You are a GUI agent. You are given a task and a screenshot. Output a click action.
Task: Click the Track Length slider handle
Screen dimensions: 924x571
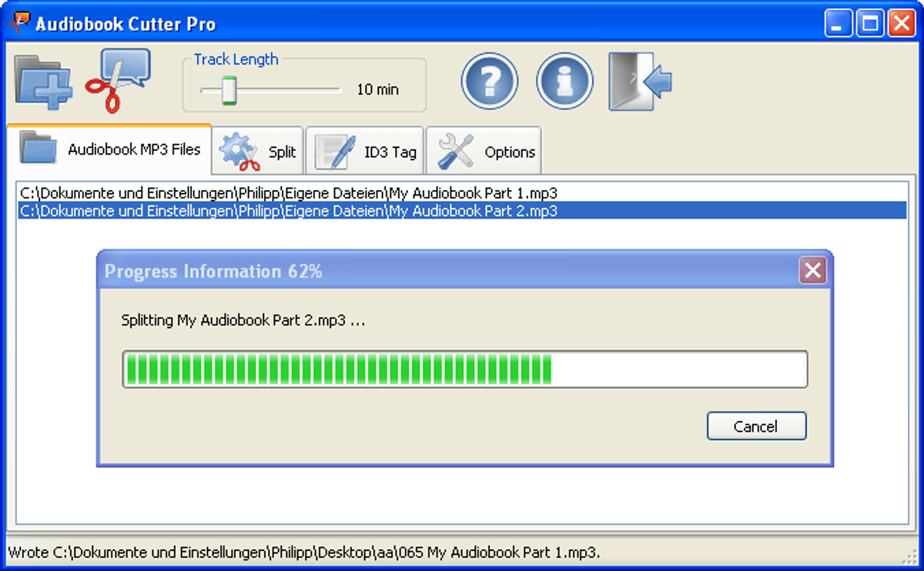[x=229, y=90]
